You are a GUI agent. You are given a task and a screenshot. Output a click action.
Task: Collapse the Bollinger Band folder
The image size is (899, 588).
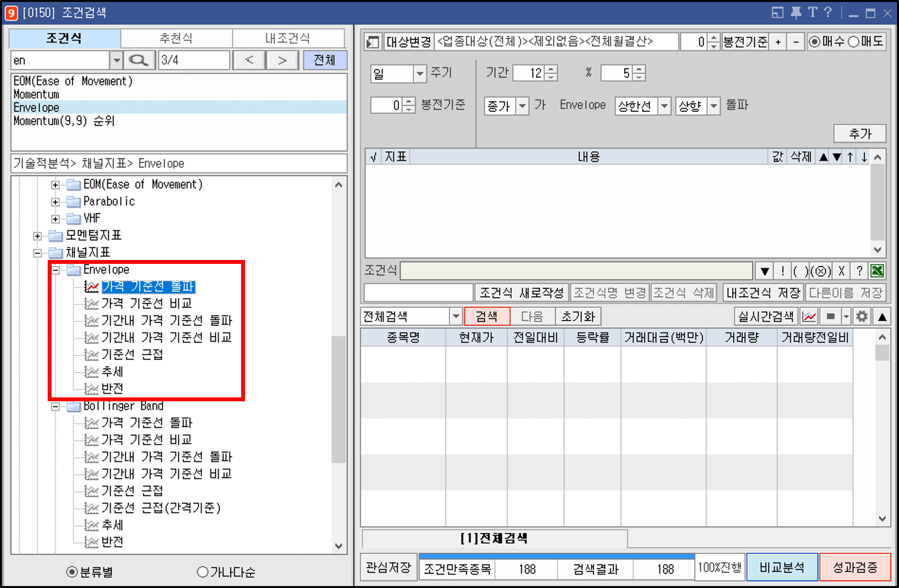coord(55,407)
